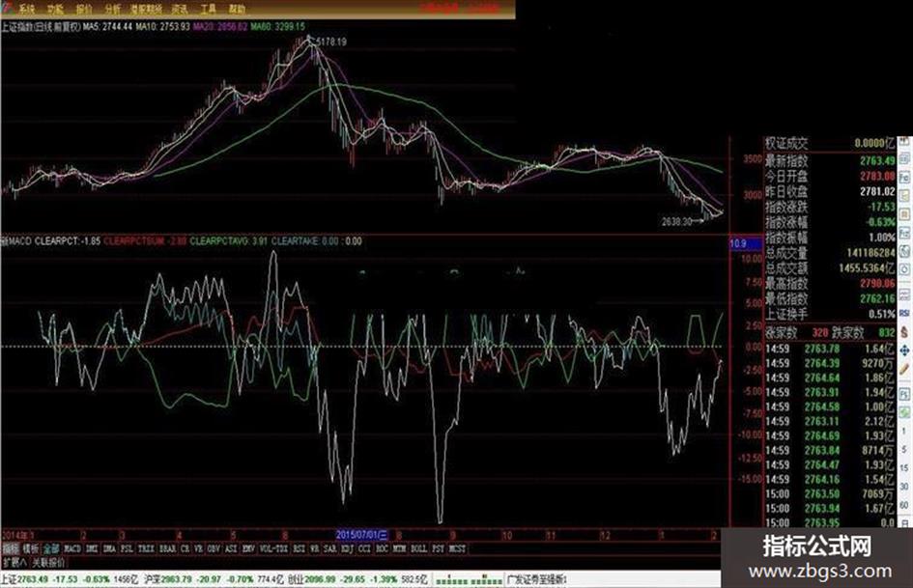Select the MACD indicator tab
Viewport: 913px width, 588px height.
(x=72, y=548)
